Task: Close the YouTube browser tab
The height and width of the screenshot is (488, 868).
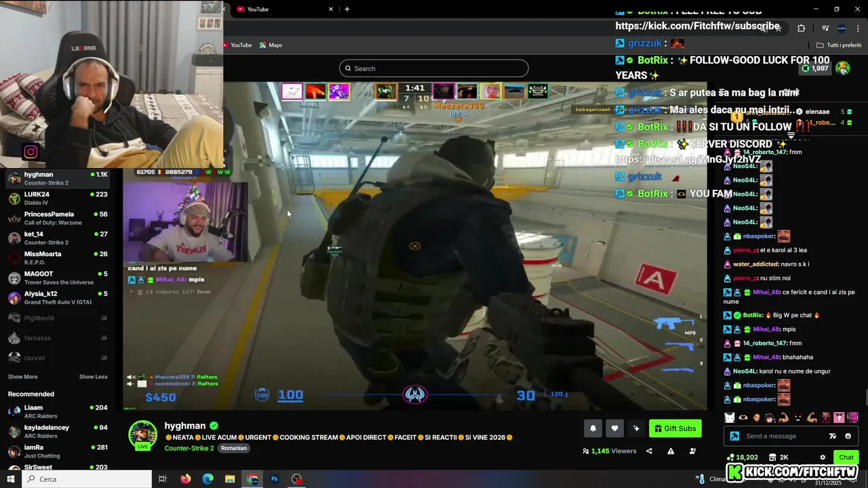Action: [x=331, y=9]
